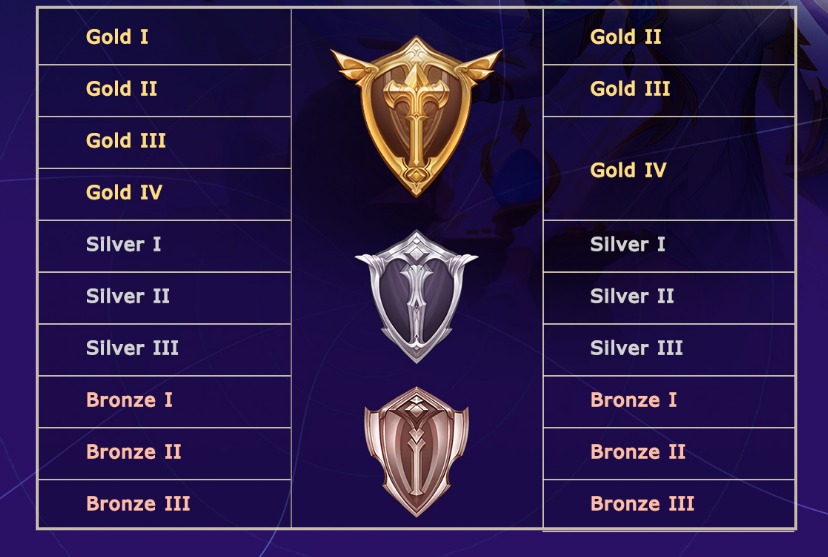Image resolution: width=828 pixels, height=557 pixels.
Task: Select Gold II in left column
Action: pos(122,89)
